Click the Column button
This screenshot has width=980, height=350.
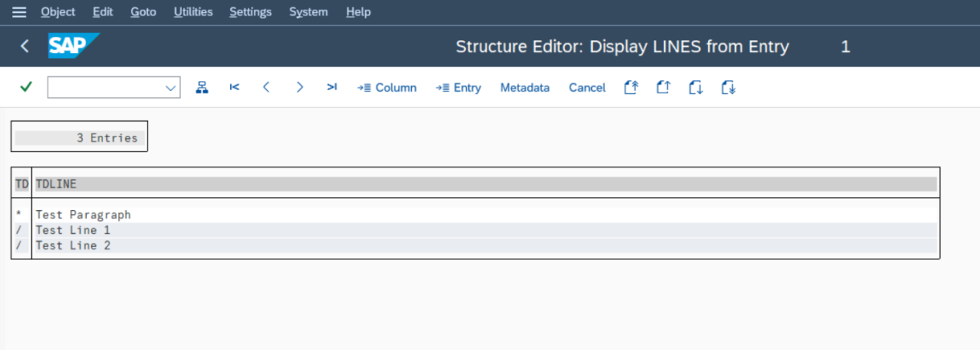coord(387,87)
